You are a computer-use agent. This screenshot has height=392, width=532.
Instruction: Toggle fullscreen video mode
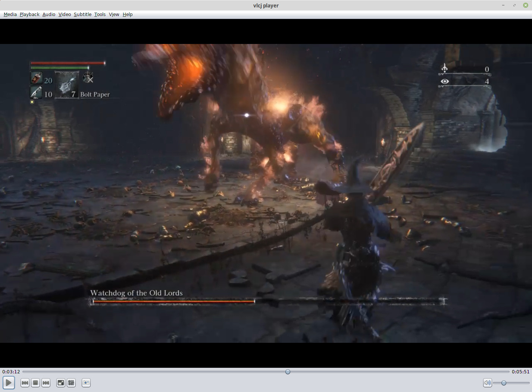(61, 383)
